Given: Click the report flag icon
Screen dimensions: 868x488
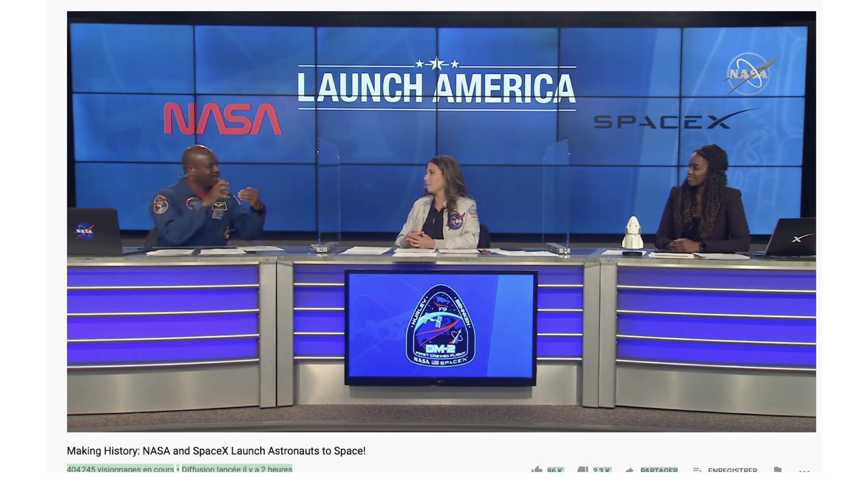Looking at the screenshot, I should coord(778,470).
